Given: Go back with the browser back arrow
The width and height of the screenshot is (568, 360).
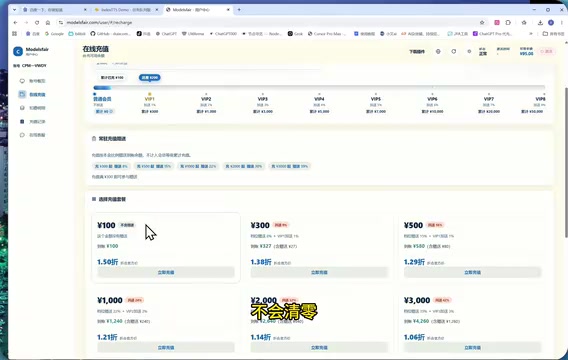Looking at the screenshot, I should point(15,22).
